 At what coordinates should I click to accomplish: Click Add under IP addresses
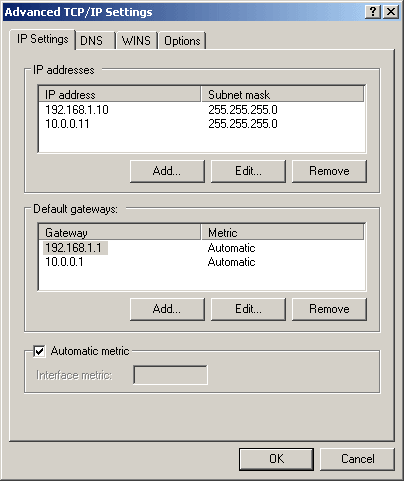click(167, 171)
